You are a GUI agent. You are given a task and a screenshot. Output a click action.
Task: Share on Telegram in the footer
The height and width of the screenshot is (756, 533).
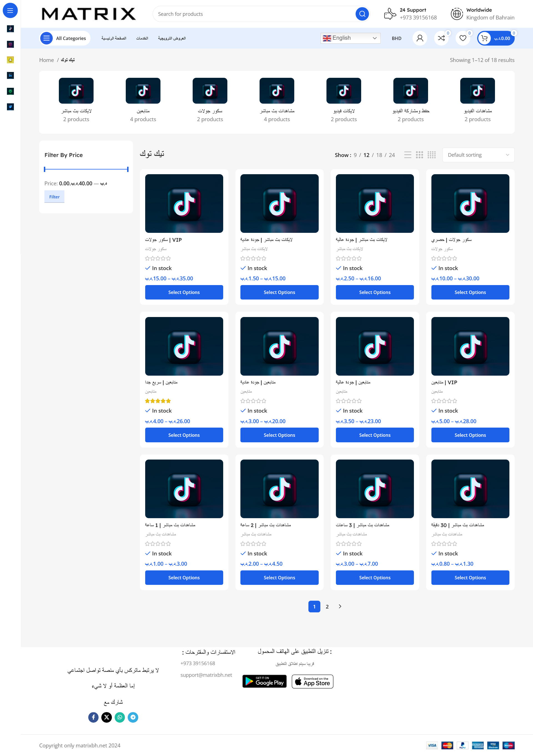click(133, 717)
